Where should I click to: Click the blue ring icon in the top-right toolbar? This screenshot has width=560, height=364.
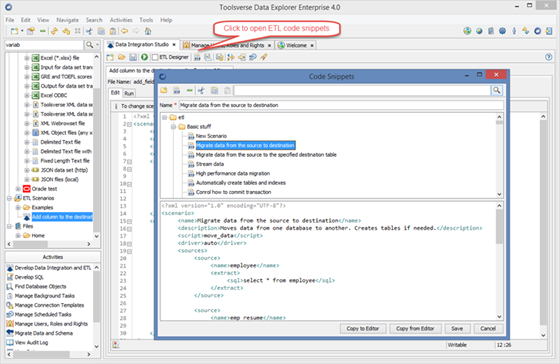[538, 31]
